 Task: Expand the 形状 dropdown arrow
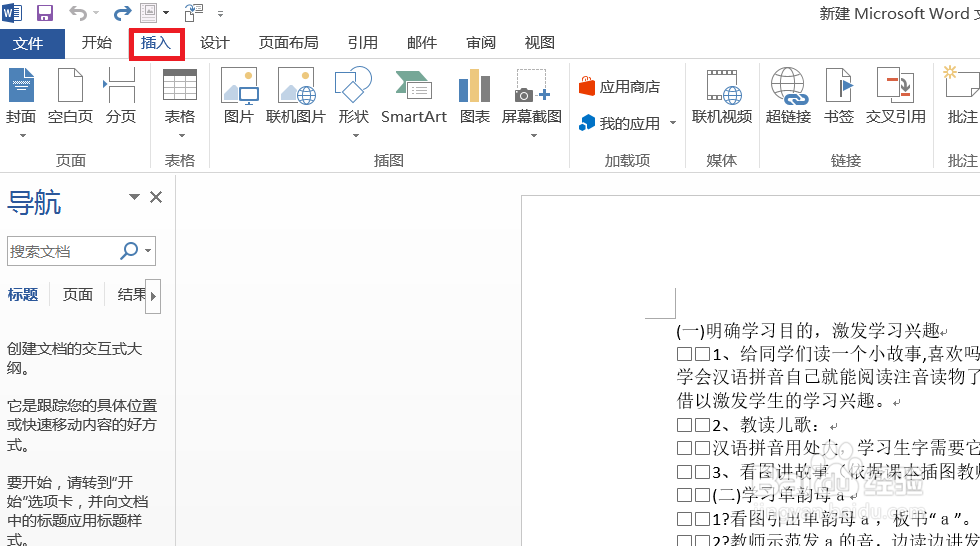click(x=356, y=136)
